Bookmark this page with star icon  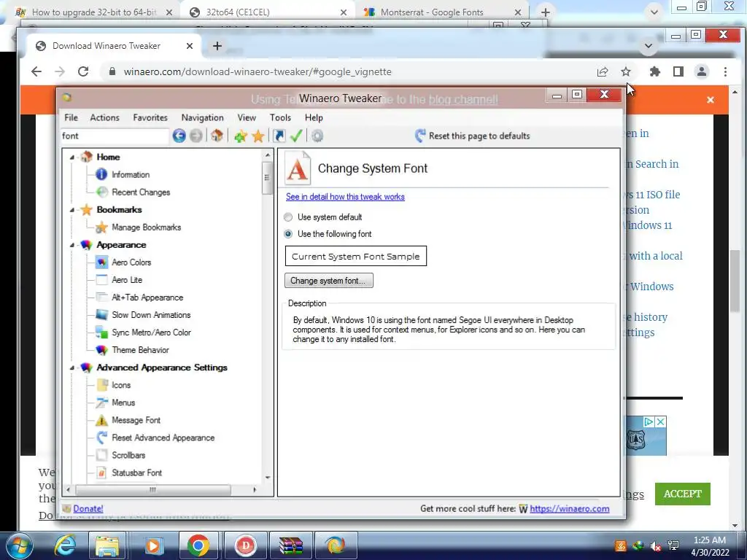[x=625, y=72]
